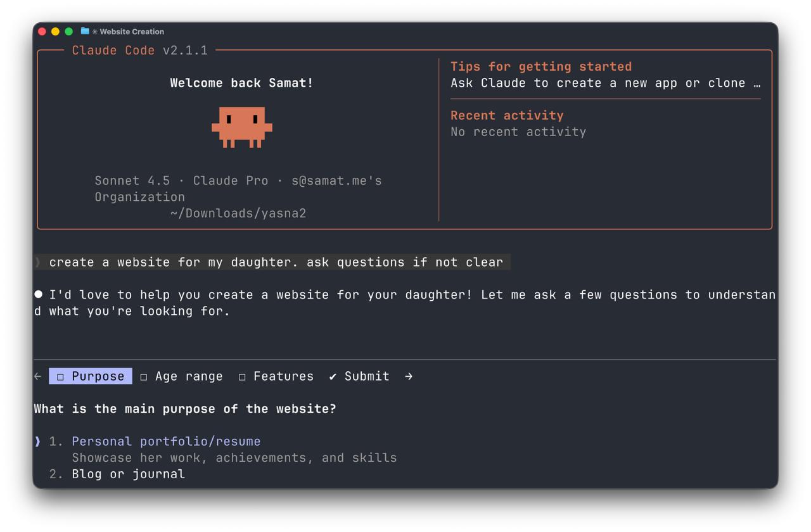Viewport: 811px width, 532px height.
Task: Click the right arrow after Submit
Action: (x=409, y=376)
